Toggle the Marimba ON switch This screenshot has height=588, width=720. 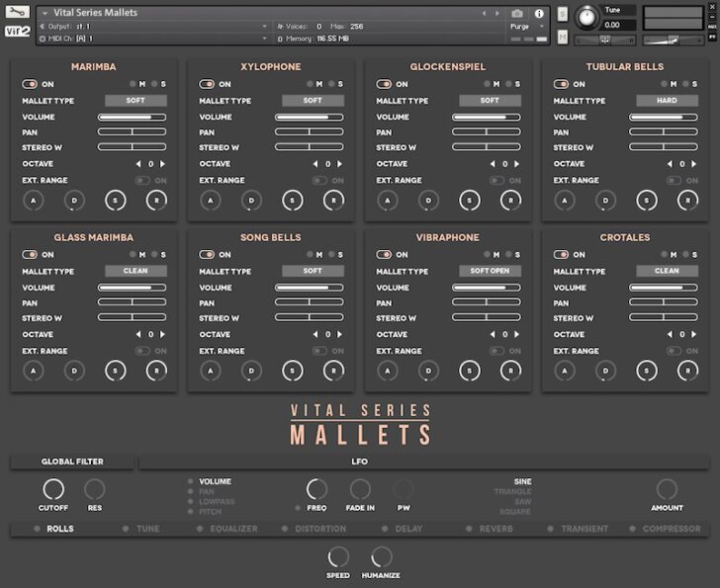[30, 84]
